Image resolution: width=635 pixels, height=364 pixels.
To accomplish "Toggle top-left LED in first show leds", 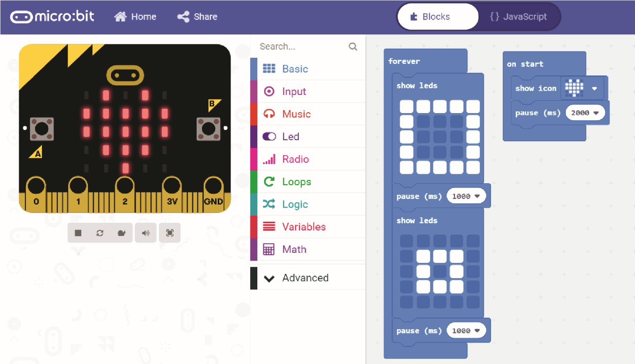I will pos(406,106).
